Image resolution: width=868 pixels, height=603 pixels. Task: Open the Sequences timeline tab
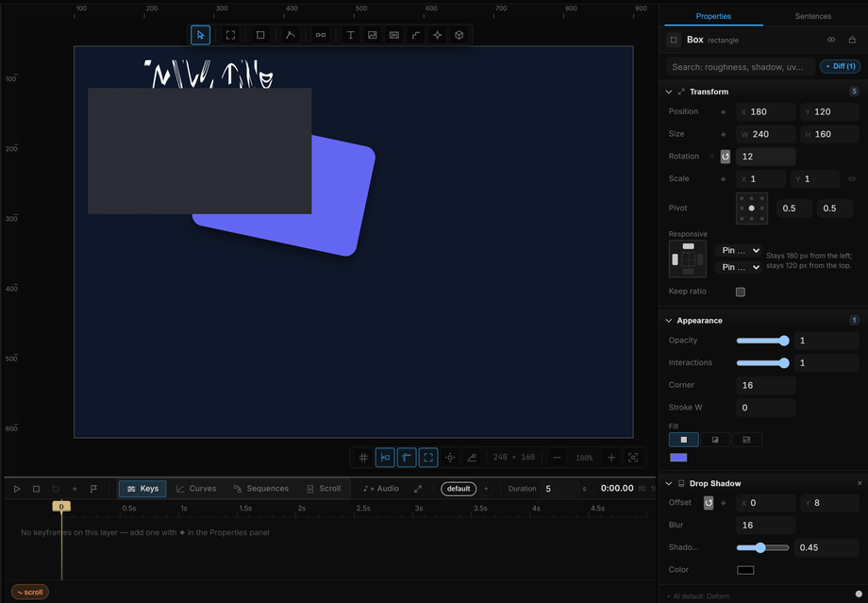tap(260, 489)
